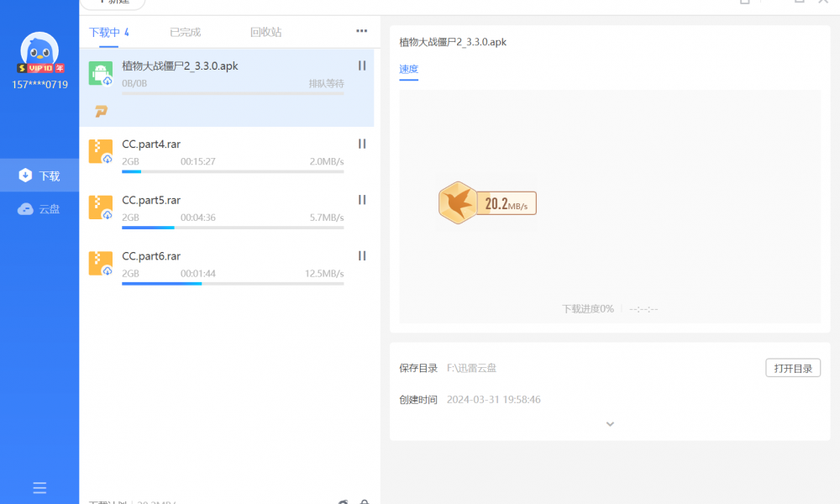Image resolution: width=840 pixels, height=504 pixels.
Task: Select the 速度 tab in details panel
Action: (408, 69)
